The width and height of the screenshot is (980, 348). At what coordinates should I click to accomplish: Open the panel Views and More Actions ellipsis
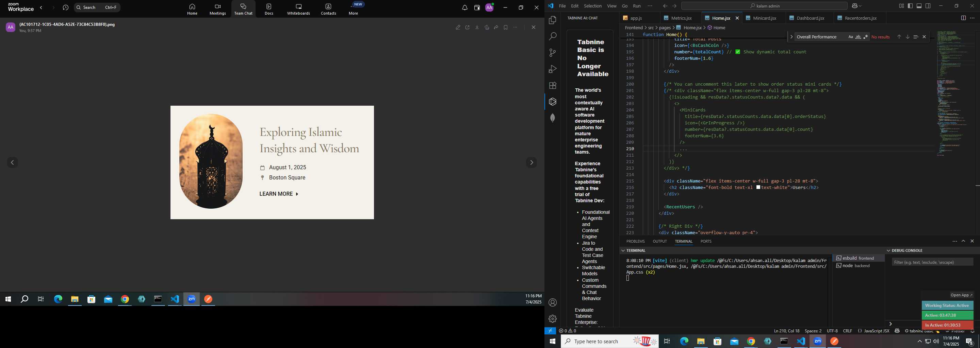tap(954, 241)
